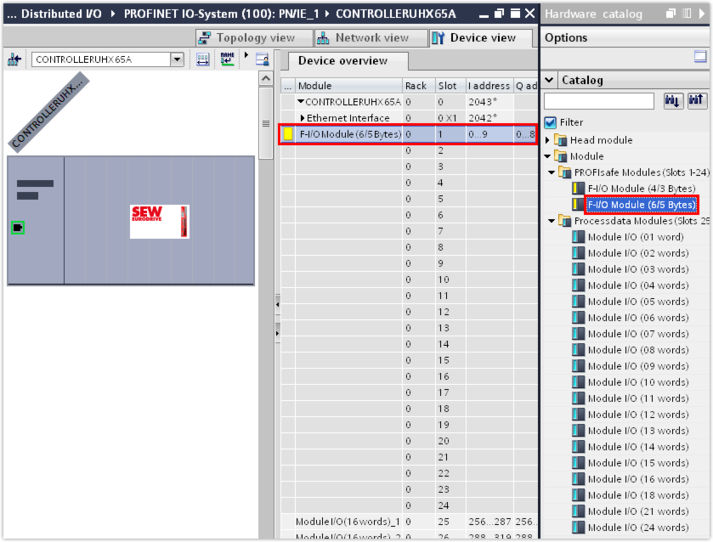Open the CONTROLLERUHX65A device dropdown

177,60
